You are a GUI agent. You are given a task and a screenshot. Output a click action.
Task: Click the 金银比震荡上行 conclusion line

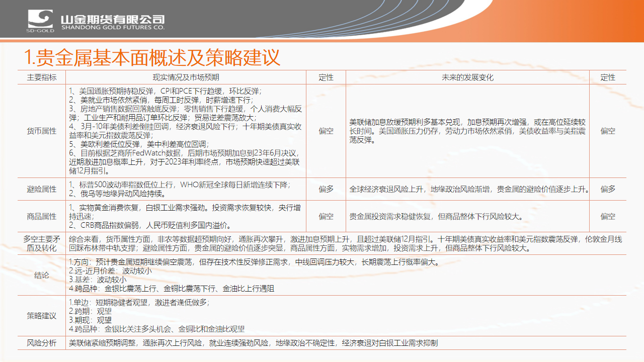[x=172, y=289]
